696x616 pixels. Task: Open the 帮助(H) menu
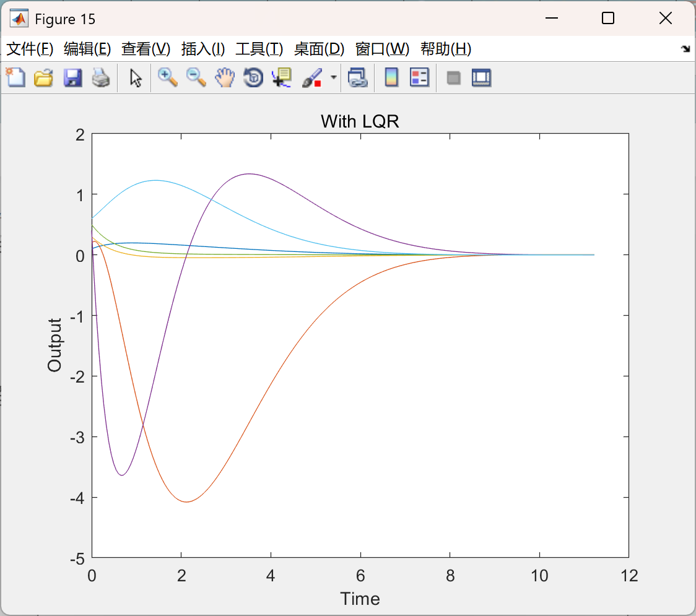[x=446, y=49]
